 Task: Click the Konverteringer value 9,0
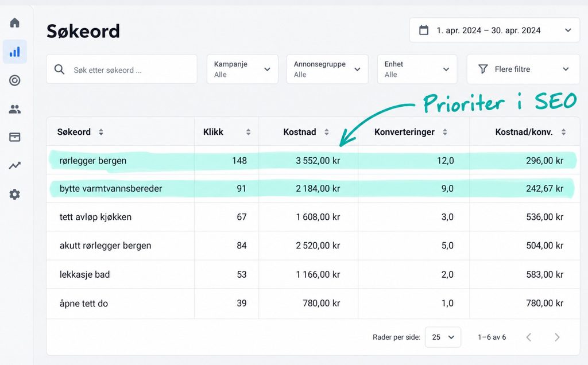click(x=447, y=188)
